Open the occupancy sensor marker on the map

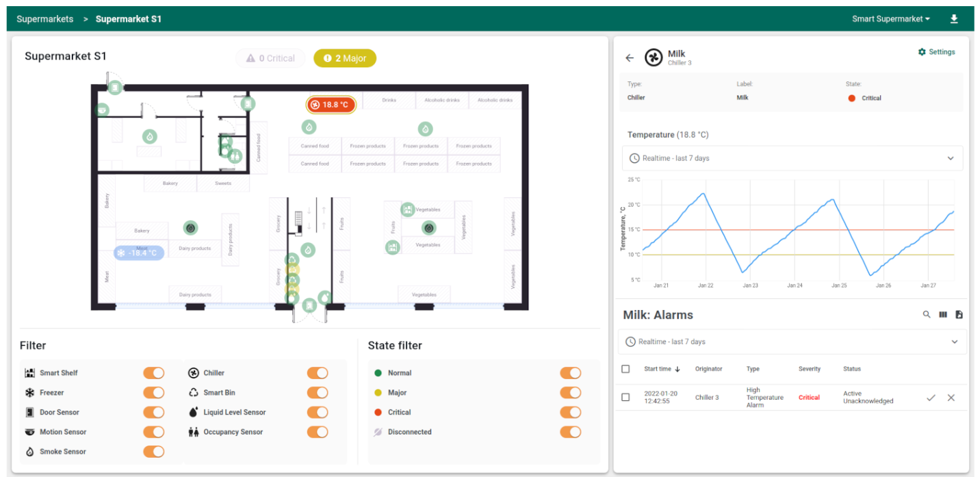pos(236,156)
